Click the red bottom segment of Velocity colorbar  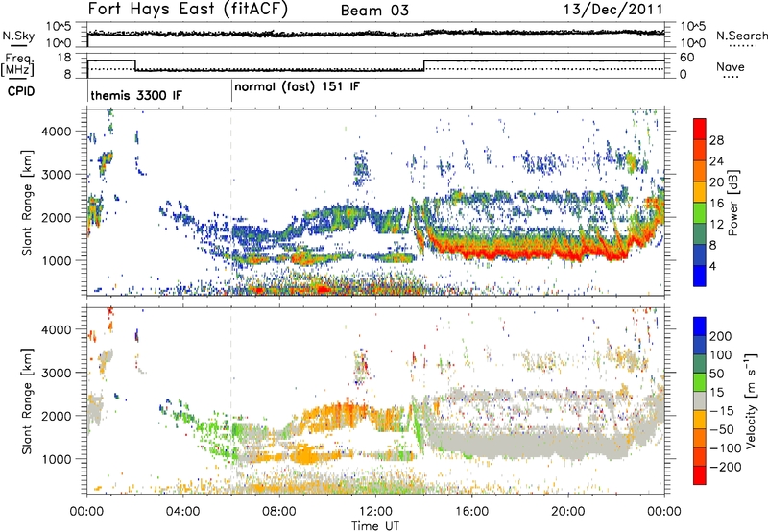(700, 475)
